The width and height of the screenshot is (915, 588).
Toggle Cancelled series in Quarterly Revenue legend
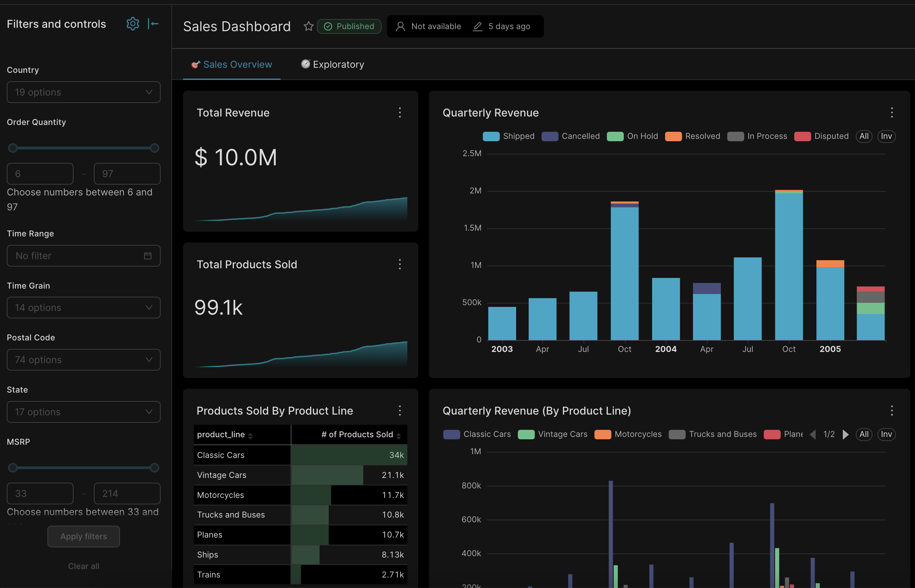coord(570,136)
